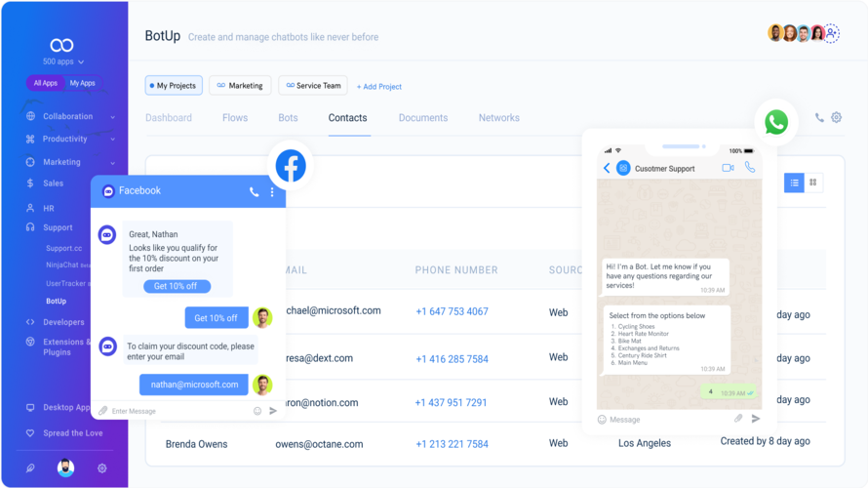Go back in WhatsApp chat
The height and width of the screenshot is (488, 868).
(x=607, y=168)
